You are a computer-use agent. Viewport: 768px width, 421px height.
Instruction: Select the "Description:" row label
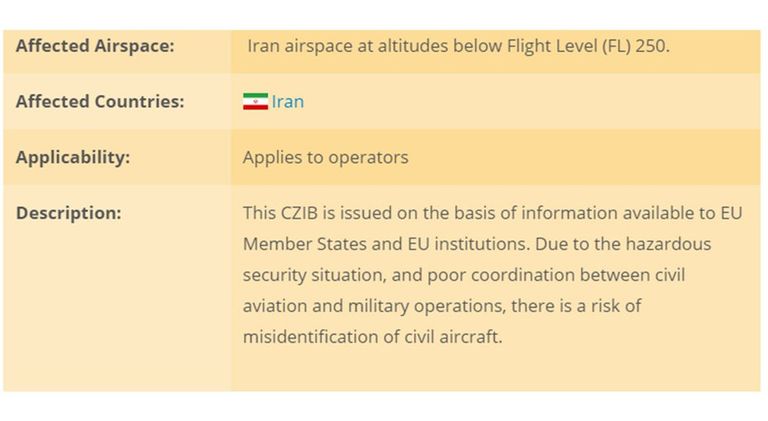point(68,213)
